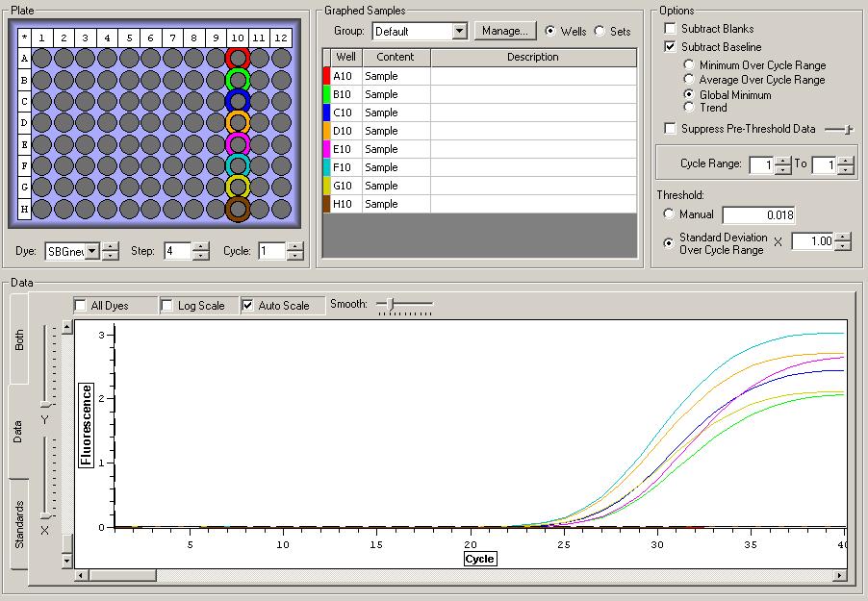
Task: Click blue color swatch for C10
Action: [x=326, y=113]
